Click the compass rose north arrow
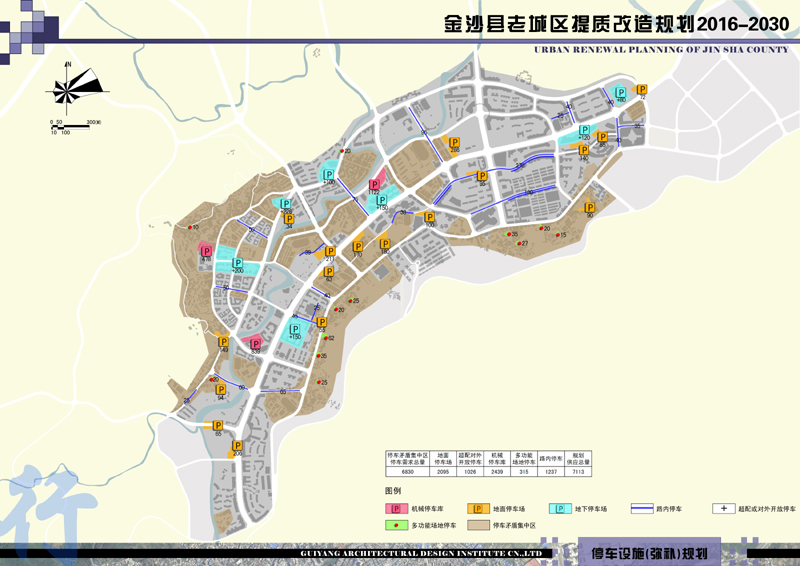800x566 pixels. (68, 86)
